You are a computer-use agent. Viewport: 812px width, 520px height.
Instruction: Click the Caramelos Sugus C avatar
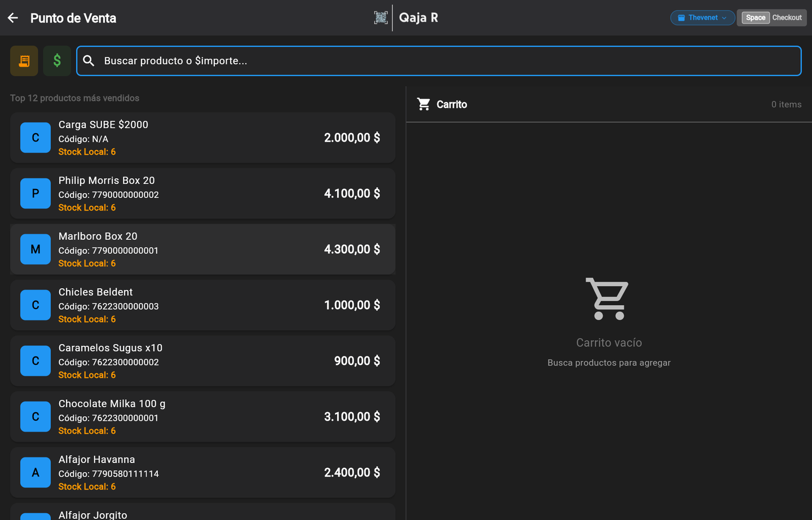pyautogui.click(x=36, y=361)
